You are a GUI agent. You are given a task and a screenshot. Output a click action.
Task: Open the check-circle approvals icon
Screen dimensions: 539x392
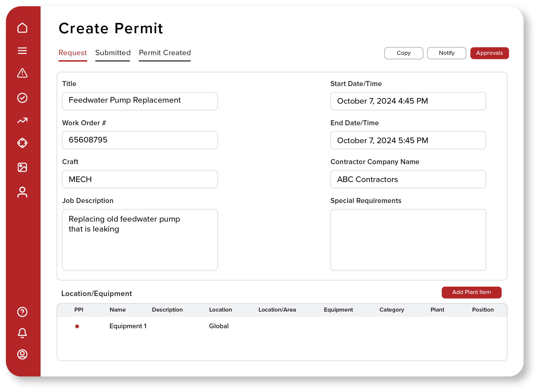(x=22, y=98)
